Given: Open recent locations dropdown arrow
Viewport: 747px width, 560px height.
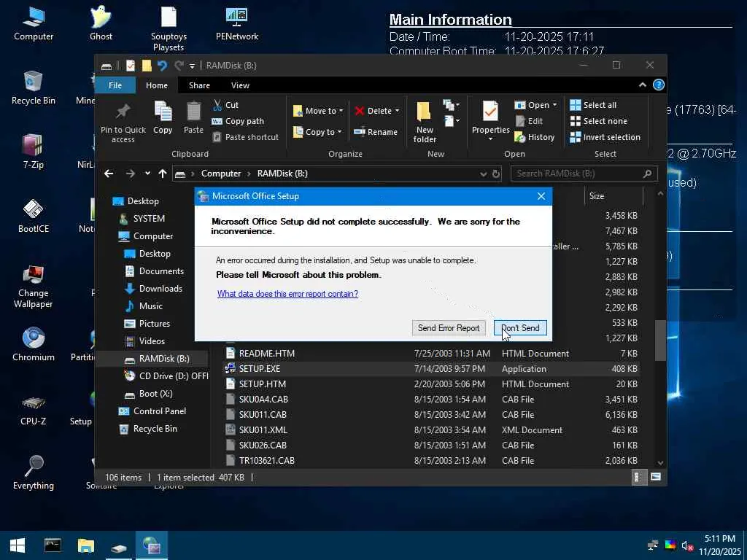Looking at the screenshot, I should (x=147, y=174).
